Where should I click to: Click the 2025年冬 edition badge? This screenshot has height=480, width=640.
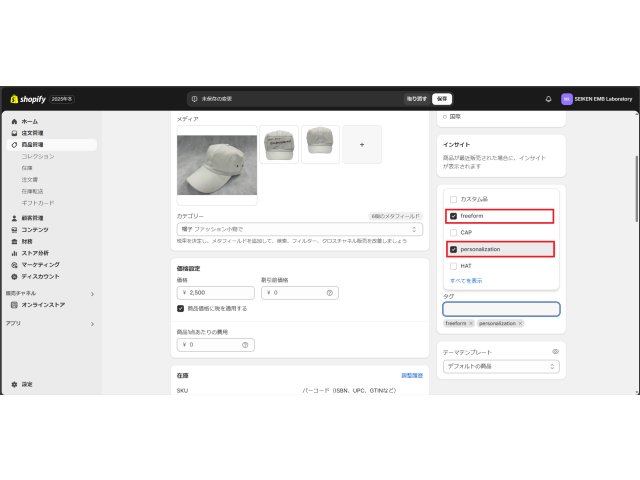coord(62,99)
